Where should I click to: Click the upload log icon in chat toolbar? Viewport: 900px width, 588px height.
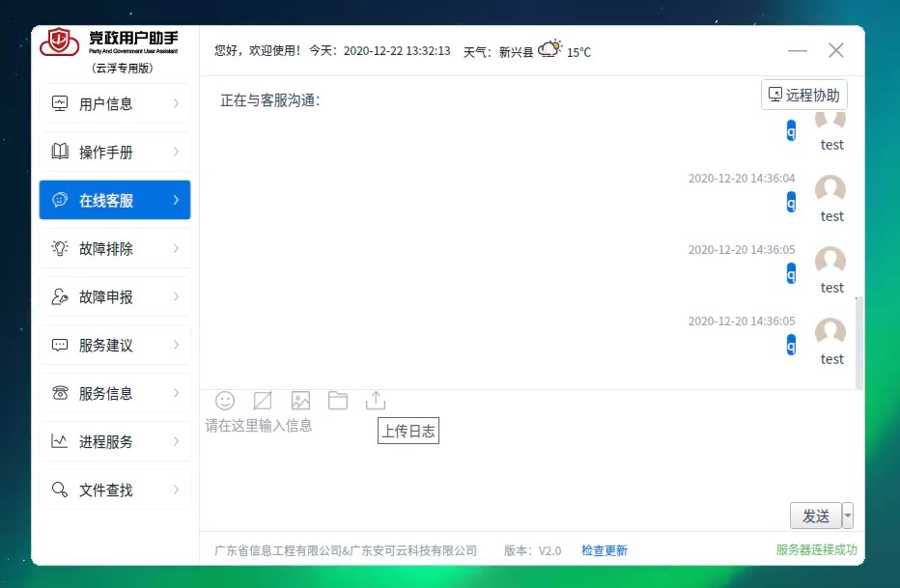375,401
